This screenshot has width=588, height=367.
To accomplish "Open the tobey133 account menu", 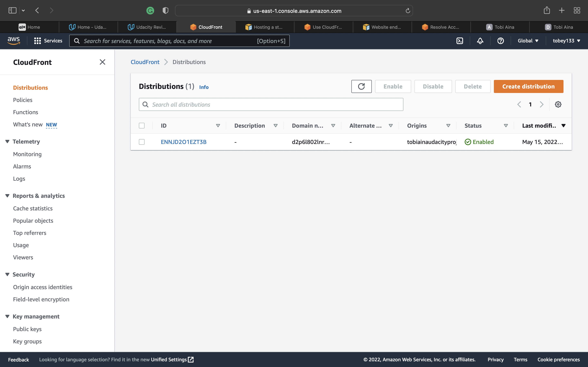I will [566, 41].
